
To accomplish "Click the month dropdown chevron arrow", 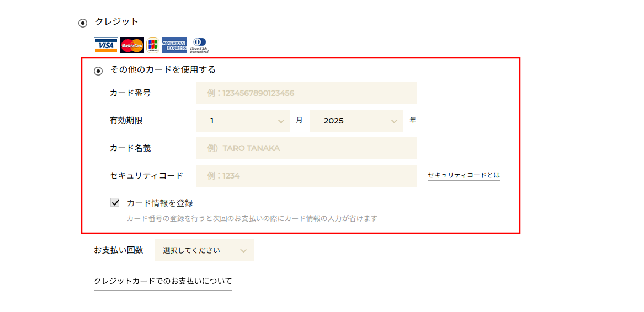I will point(281,121).
